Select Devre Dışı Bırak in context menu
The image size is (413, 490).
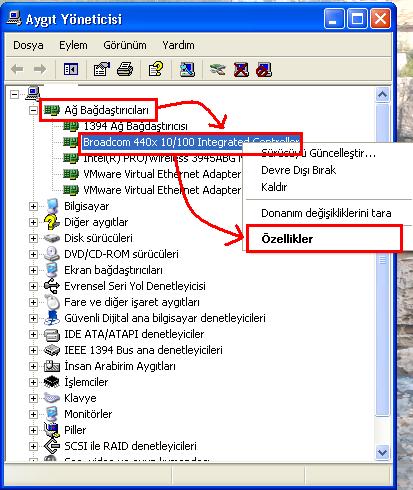coord(298,170)
